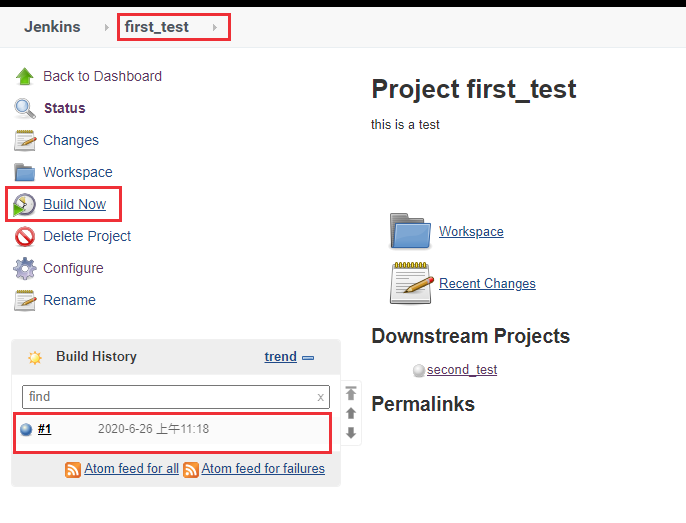Click the blue ball status of build #1
Viewport: 686px width, 523px height.
[26, 429]
